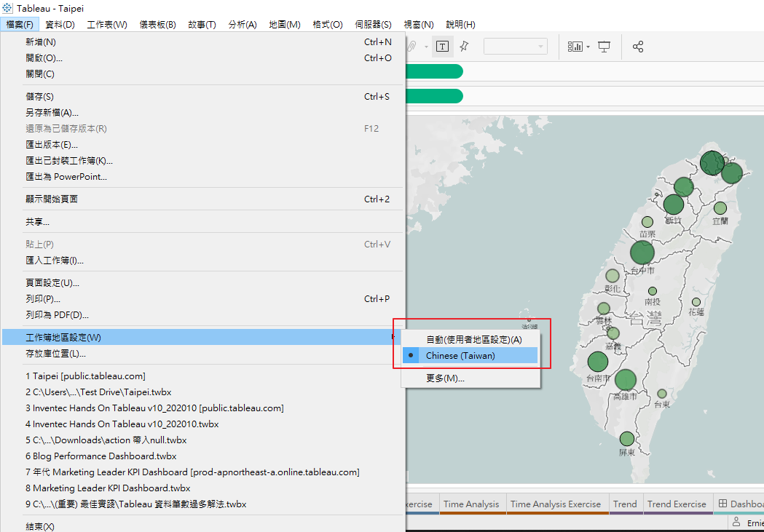
Task: Switch to Time Analysis Exercise tab
Action: pyautogui.click(x=556, y=504)
